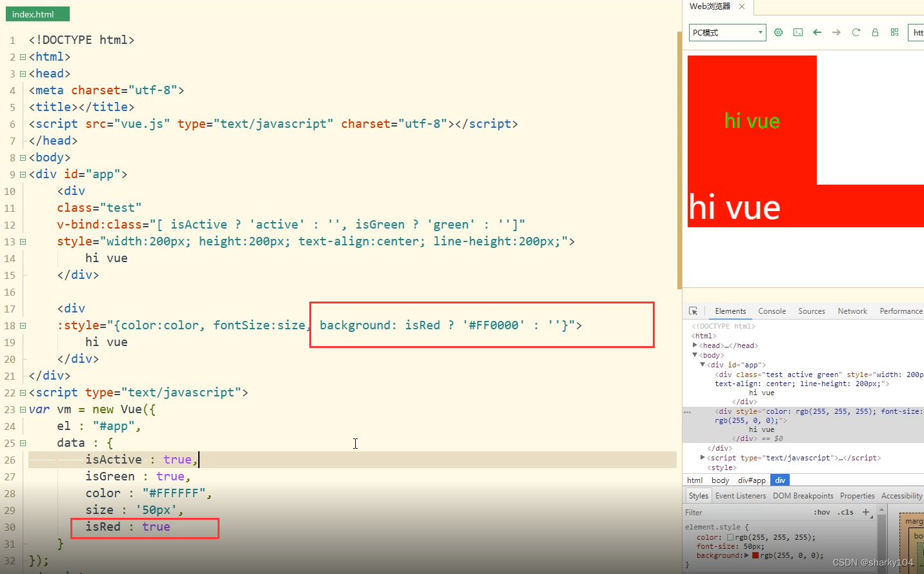This screenshot has height=574, width=924.
Task: Collapse code fold at line 23 var vm
Action: point(23,409)
